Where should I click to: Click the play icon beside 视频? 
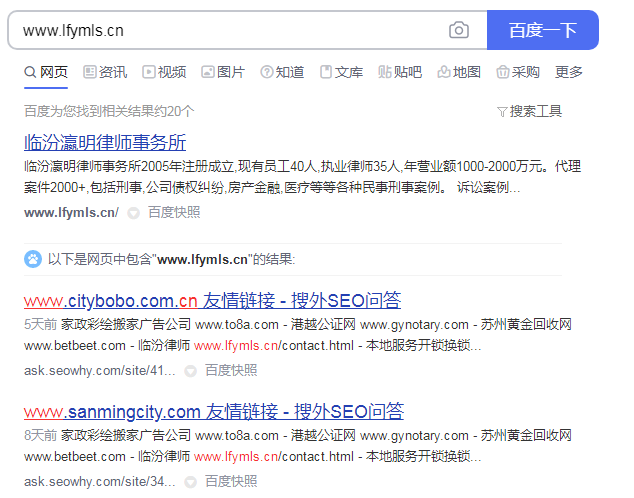[148, 72]
